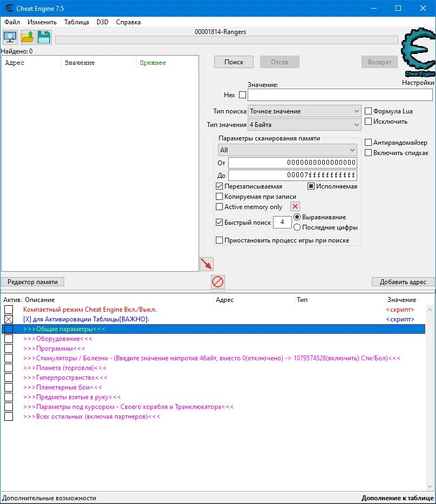
Task: Enable Active memory only checkbox
Action: [219, 207]
